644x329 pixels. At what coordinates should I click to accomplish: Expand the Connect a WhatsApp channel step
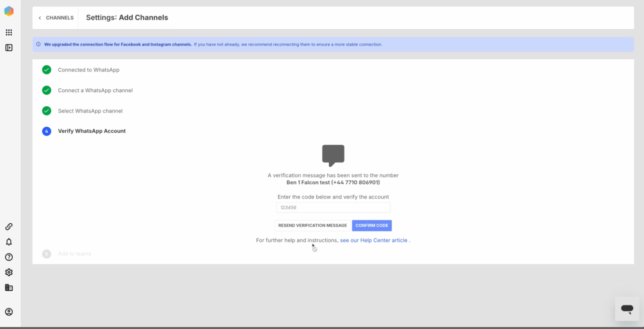tap(95, 91)
